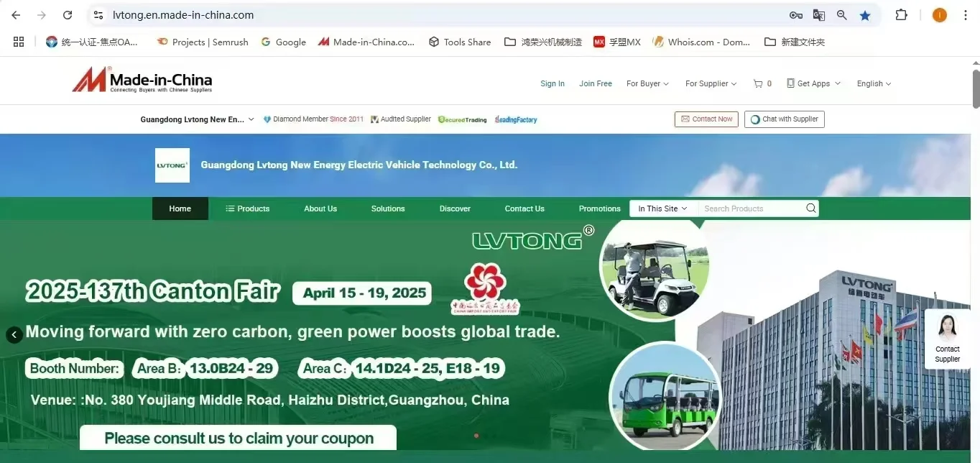Expand the Guangdong Lvtong New En... company dropdown
The height and width of the screenshot is (463, 980).
pyautogui.click(x=197, y=119)
